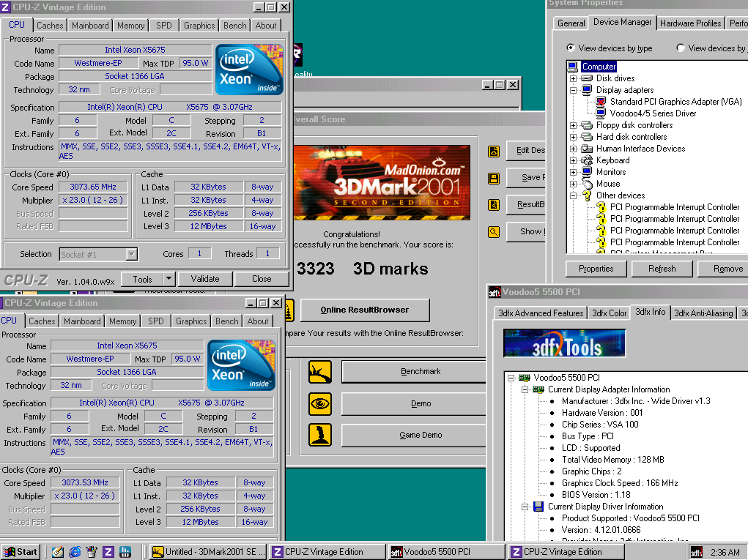Viewport: 748px width, 560px height.
Task: Switch to 3dfx Advanced Features tab
Action: click(541, 313)
